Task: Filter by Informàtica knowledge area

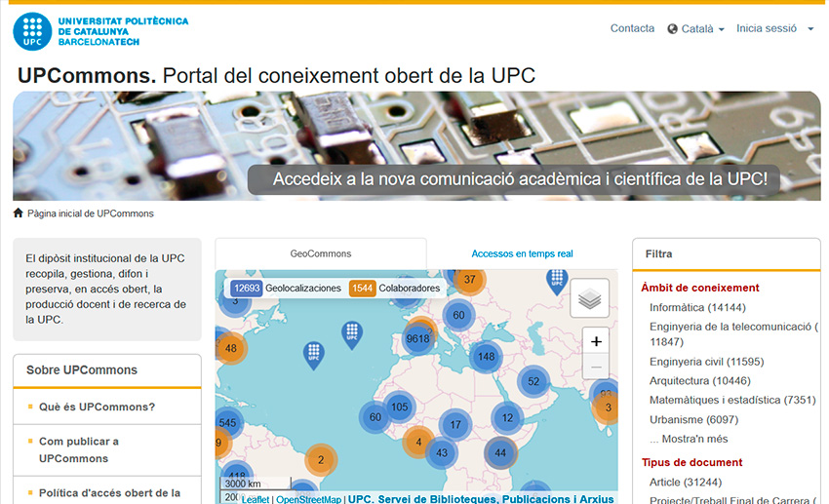Action: pyautogui.click(x=696, y=307)
